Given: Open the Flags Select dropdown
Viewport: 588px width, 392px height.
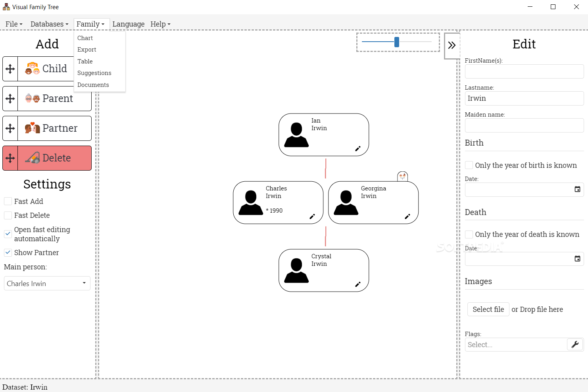Looking at the screenshot, I should (516, 344).
